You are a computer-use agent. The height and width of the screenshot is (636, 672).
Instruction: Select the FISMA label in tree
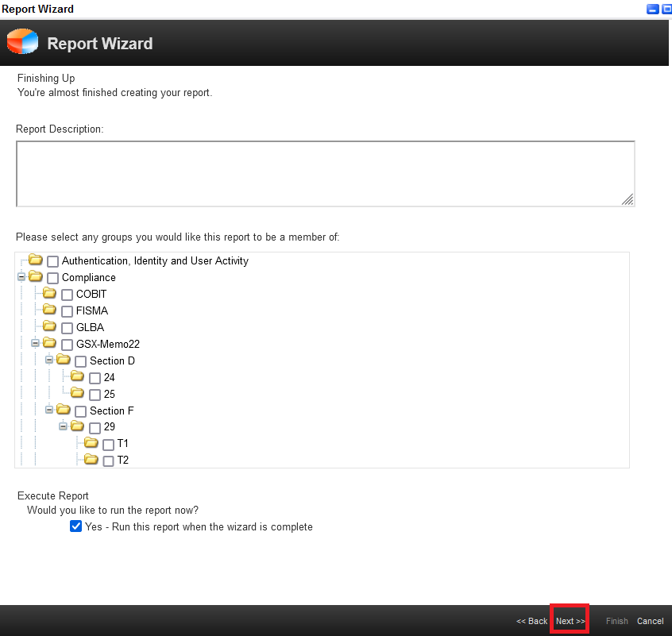coord(92,310)
